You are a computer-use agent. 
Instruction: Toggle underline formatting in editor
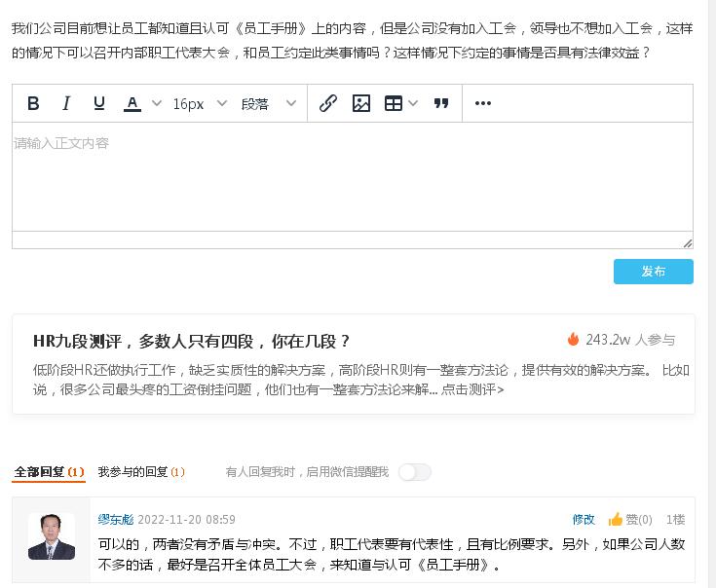[99, 103]
